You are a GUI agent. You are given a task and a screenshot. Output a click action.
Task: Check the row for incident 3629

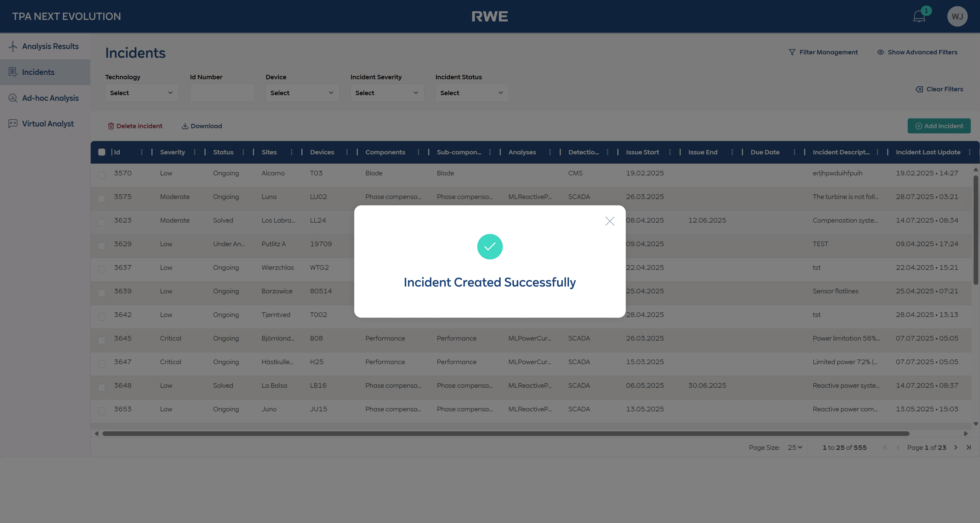point(102,246)
